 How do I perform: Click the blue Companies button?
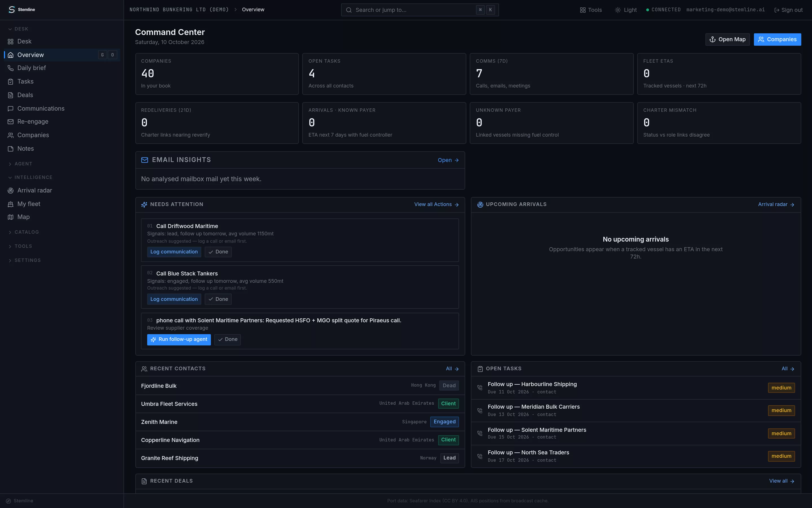(777, 39)
